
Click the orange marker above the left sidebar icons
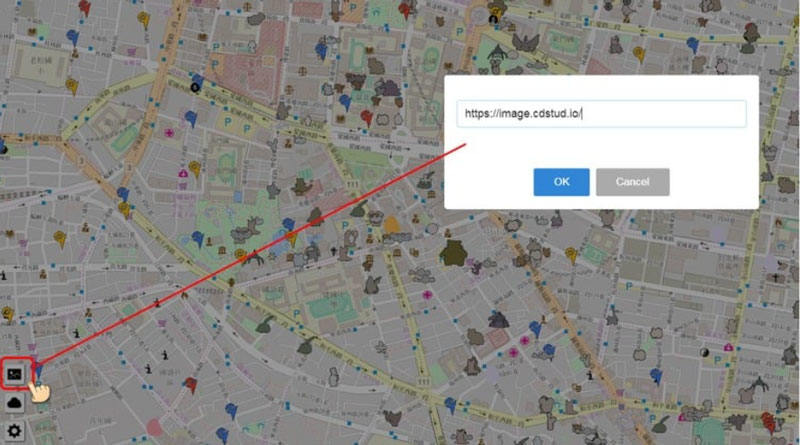(x=8, y=313)
